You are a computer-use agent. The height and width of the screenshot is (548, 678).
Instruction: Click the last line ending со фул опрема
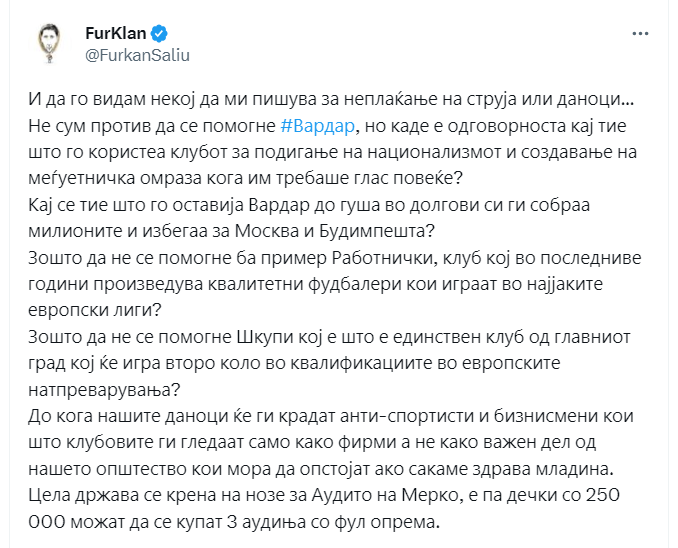tap(234, 522)
